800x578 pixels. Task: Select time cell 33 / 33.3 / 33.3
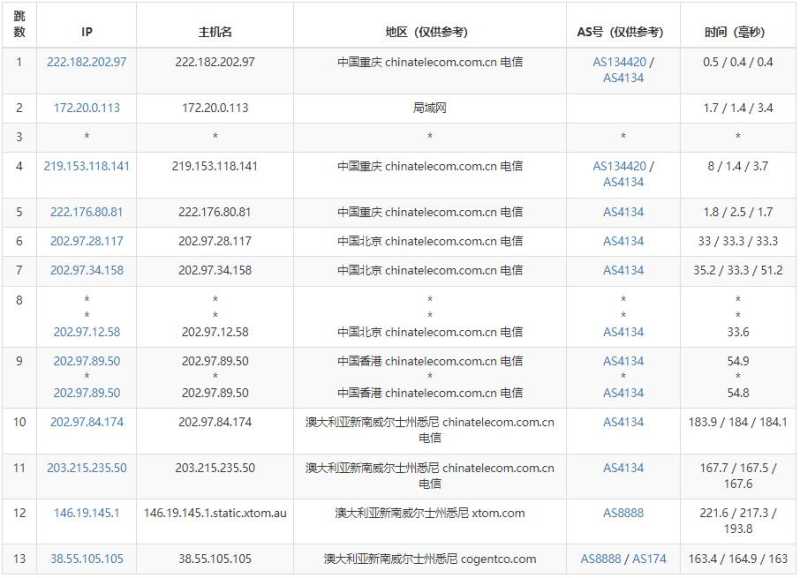738,241
